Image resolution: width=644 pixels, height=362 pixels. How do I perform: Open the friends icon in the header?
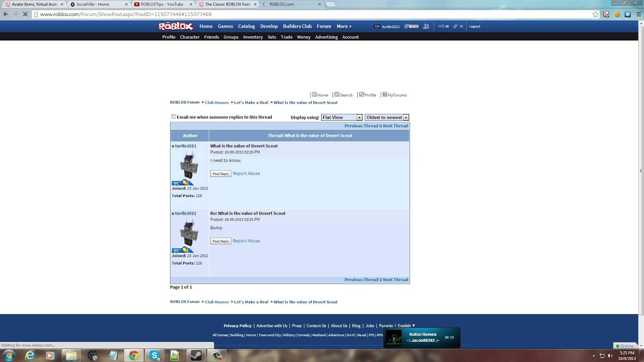[426, 26]
